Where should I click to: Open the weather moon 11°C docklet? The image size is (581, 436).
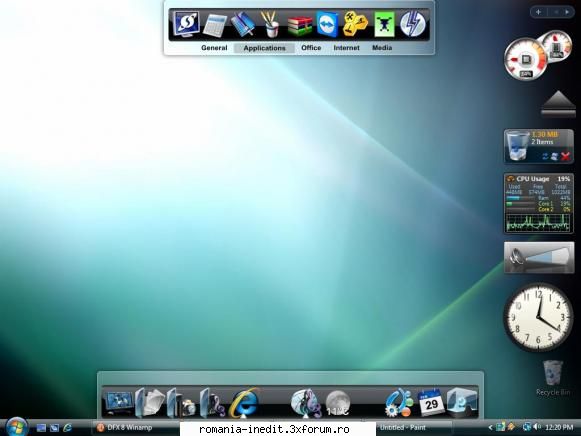click(338, 403)
